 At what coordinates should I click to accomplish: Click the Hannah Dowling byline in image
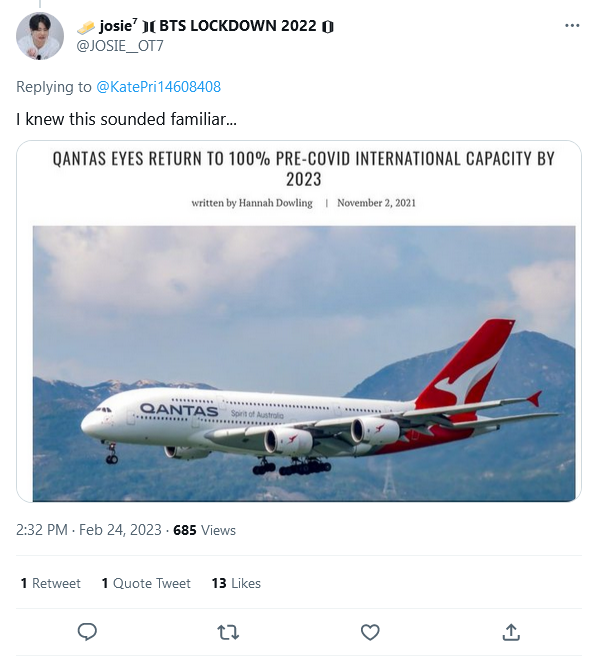[x=252, y=203]
